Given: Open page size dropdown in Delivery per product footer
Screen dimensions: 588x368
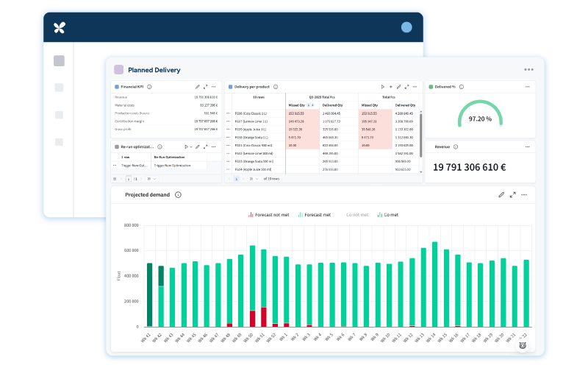Looking at the screenshot, I should [254, 179].
